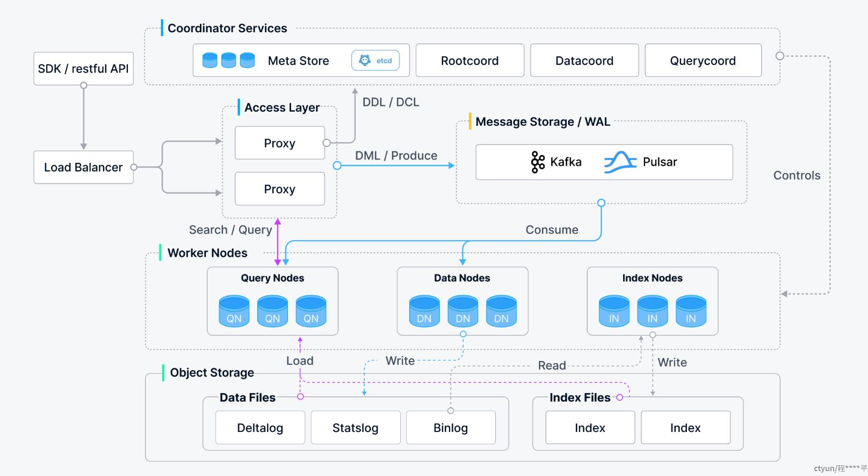Select the leftmost Meta Store database cylinder

pos(210,60)
